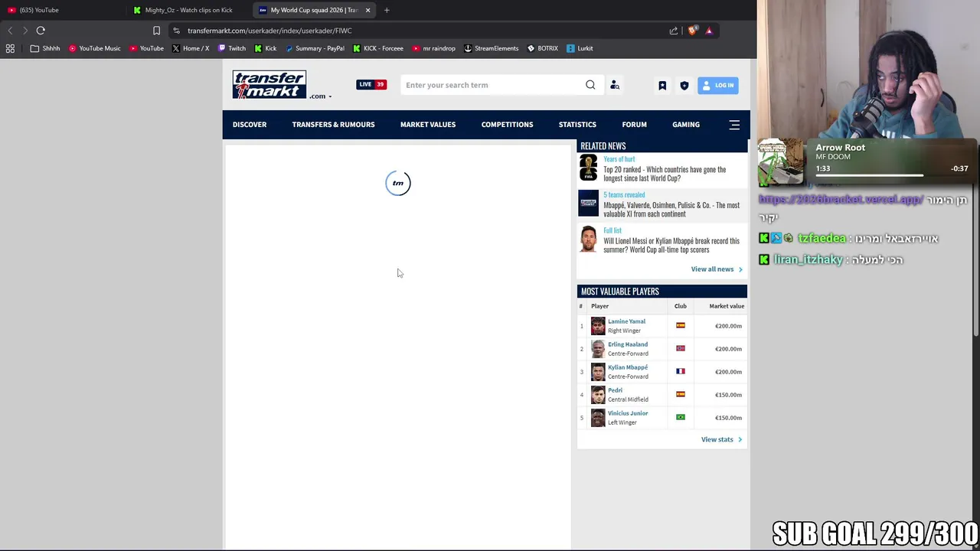Open the COMPETITIONS menu
This screenshot has height=551, width=980.
[507, 125]
